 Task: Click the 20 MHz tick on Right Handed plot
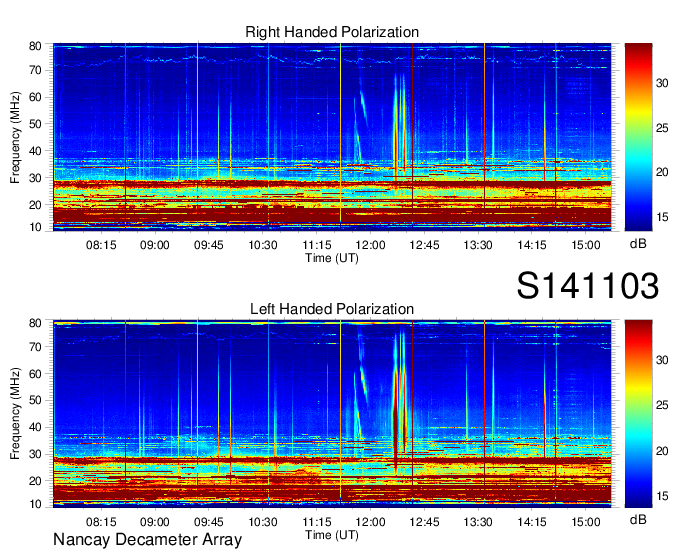pos(35,205)
